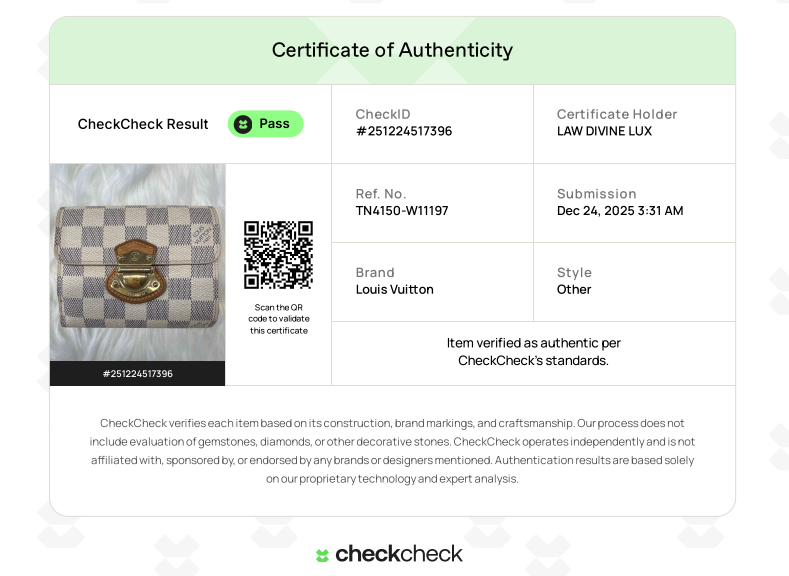This screenshot has height=576, width=789.
Task: Click the green CheckCheck logo icon at bottom
Action: (322, 555)
